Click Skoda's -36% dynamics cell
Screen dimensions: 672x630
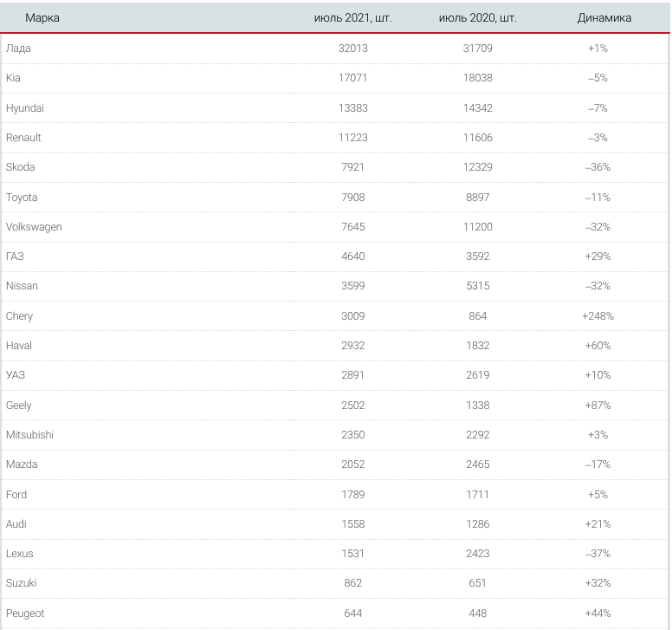pyautogui.click(x=598, y=167)
